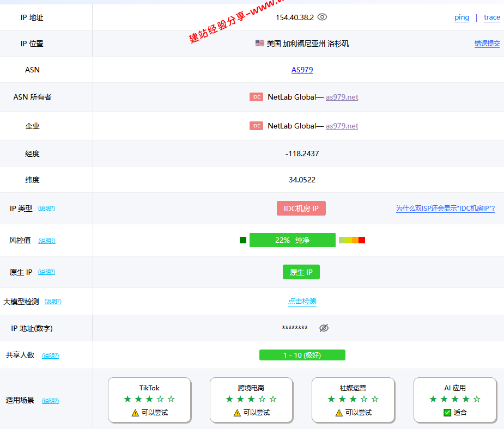Click the IP address 154.40.38.2
The image size is (504, 429).
295,17
